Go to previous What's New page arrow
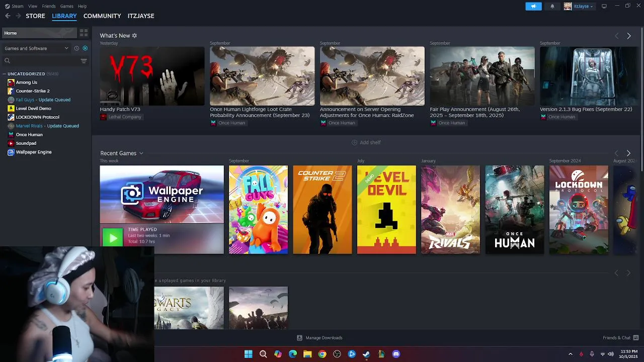644x362 pixels. [617, 36]
